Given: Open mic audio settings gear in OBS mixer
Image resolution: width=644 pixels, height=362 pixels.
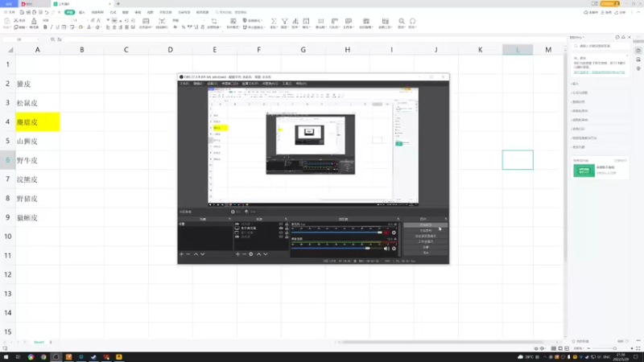Looking at the screenshot, I should pos(394,249).
